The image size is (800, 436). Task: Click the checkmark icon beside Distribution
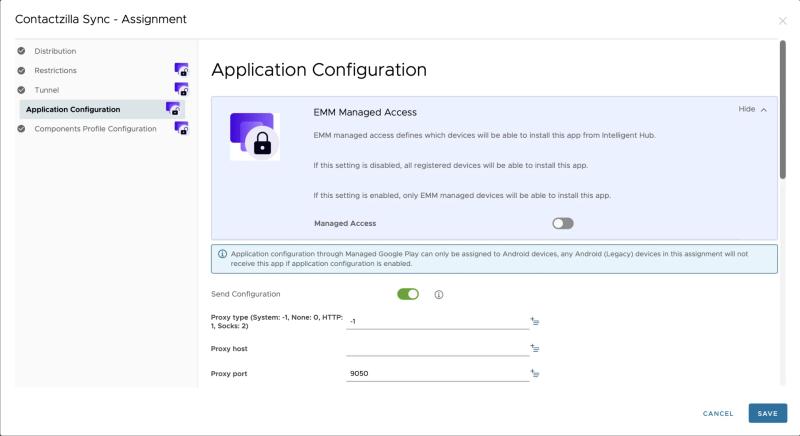(21, 51)
